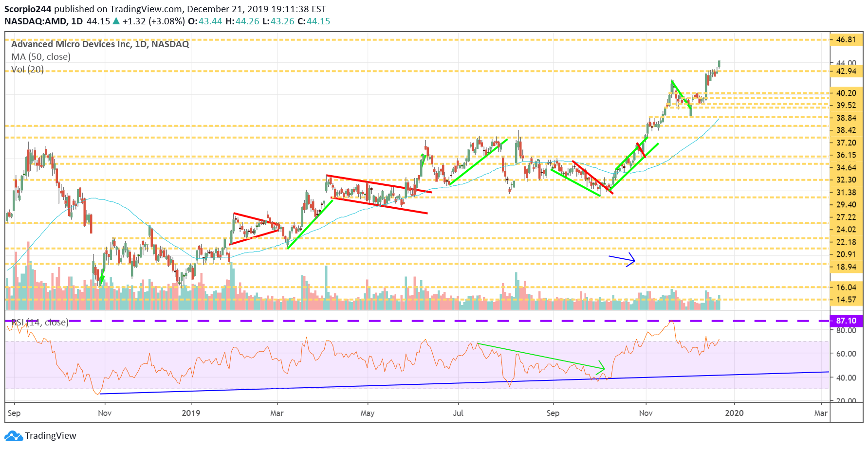Click the 29.40 price axis label

pyautogui.click(x=846, y=204)
